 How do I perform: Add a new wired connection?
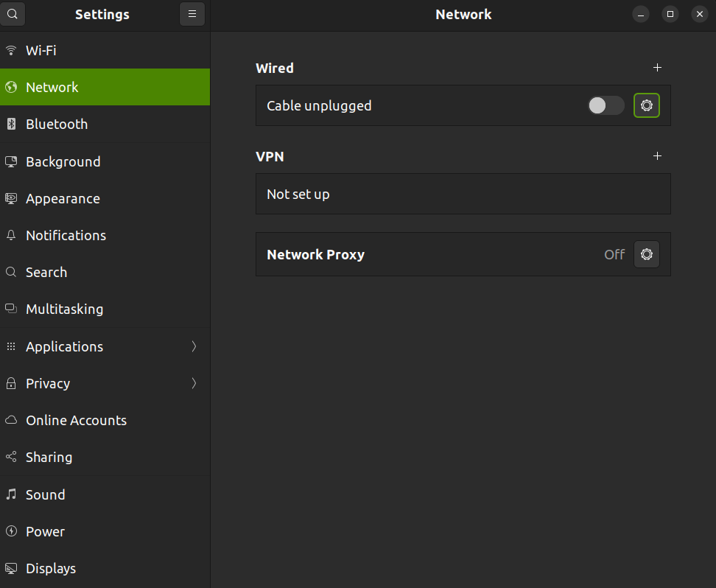(x=657, y=68)
